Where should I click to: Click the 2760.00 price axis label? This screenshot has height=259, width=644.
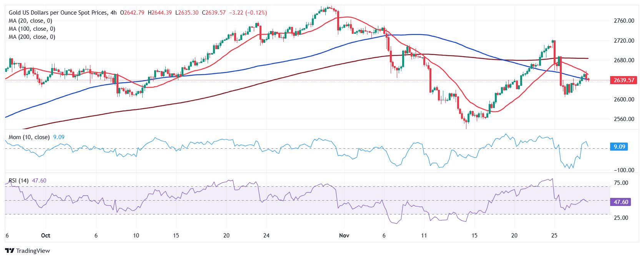[x=624, y=21]
